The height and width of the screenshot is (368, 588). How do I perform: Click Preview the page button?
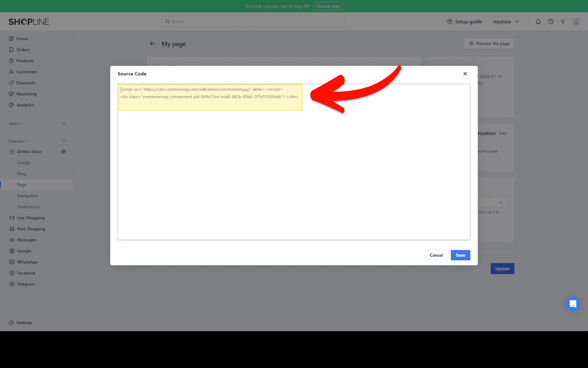[489, 44]
